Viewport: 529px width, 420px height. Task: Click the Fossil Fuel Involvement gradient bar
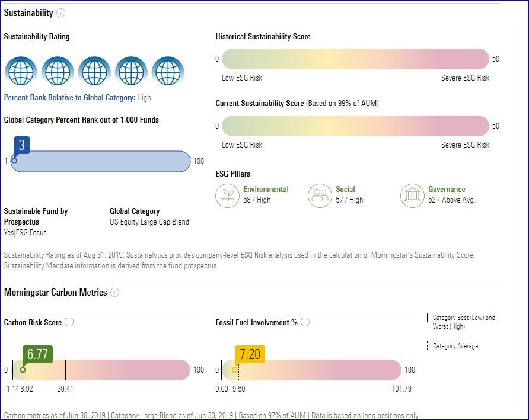(x=312, y=370)
